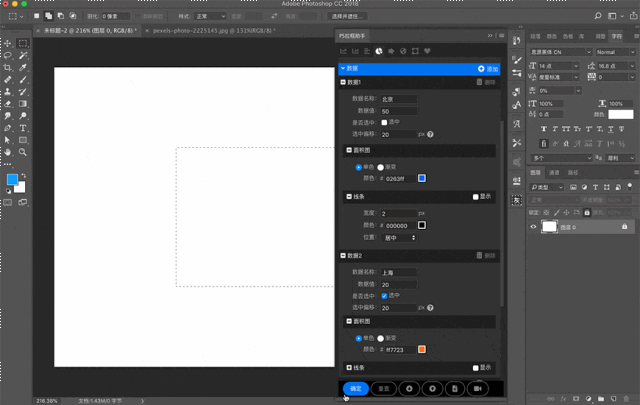Open the 位置 dropdown showing 居中
Viewport: 640px width, 405px height.
[399, 238]
